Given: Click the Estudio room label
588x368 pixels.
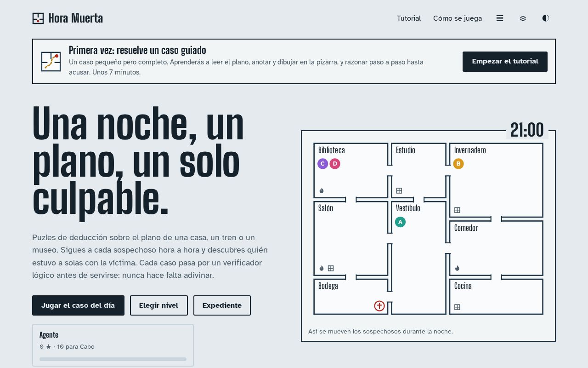Looking at the screenshot, I should point(406,150).
